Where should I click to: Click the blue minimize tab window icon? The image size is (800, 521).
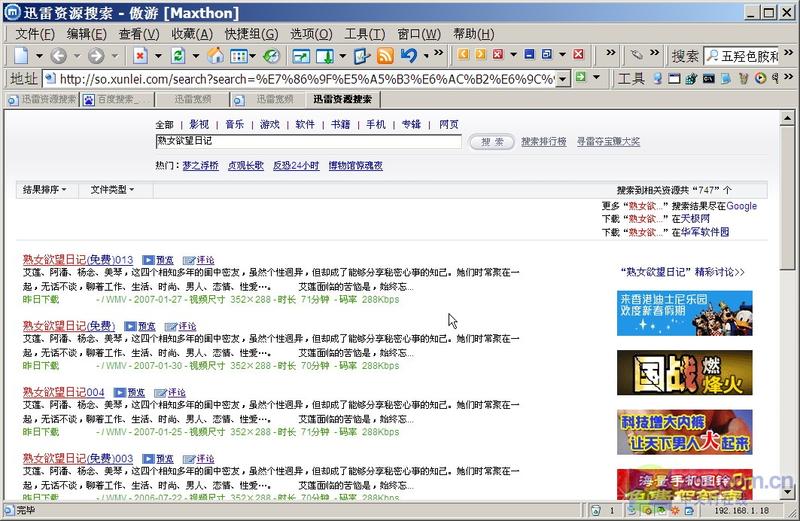[x=530, y=54]
